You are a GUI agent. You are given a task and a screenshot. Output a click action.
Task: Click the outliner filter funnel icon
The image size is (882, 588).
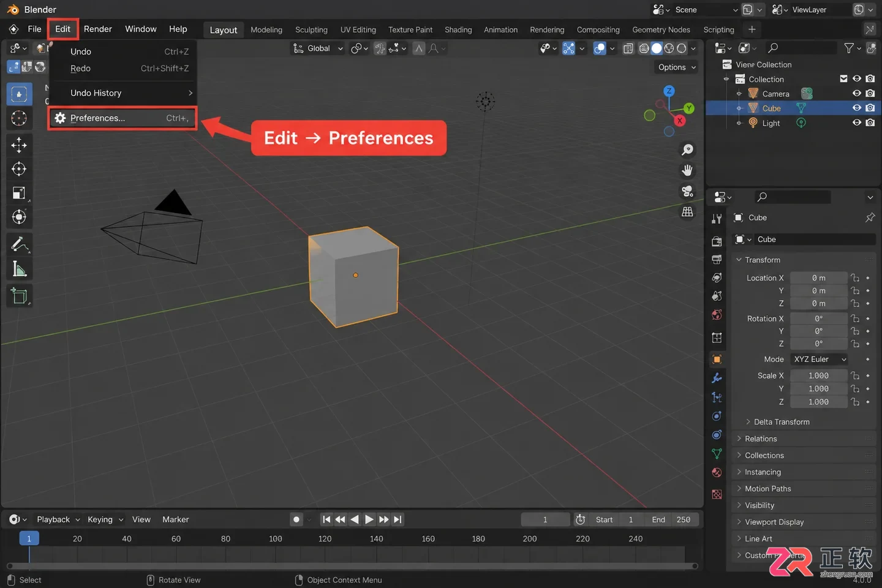pyautogui.click(x=849, y=48)
